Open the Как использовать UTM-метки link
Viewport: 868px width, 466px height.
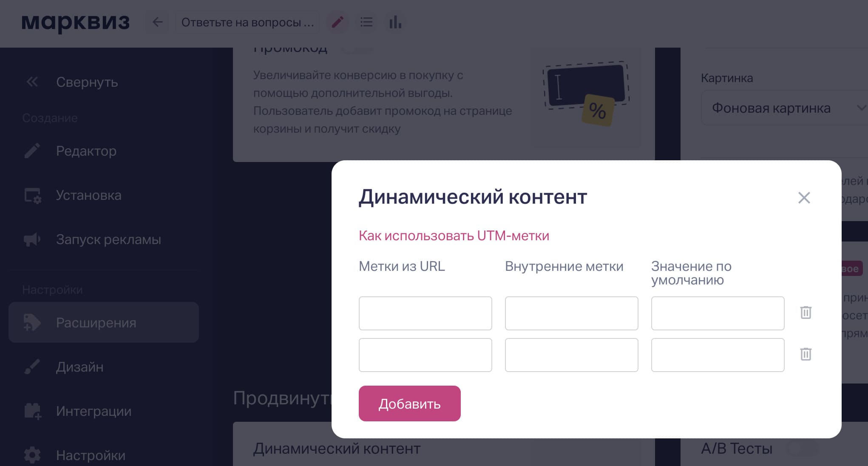tap(454, 235)
